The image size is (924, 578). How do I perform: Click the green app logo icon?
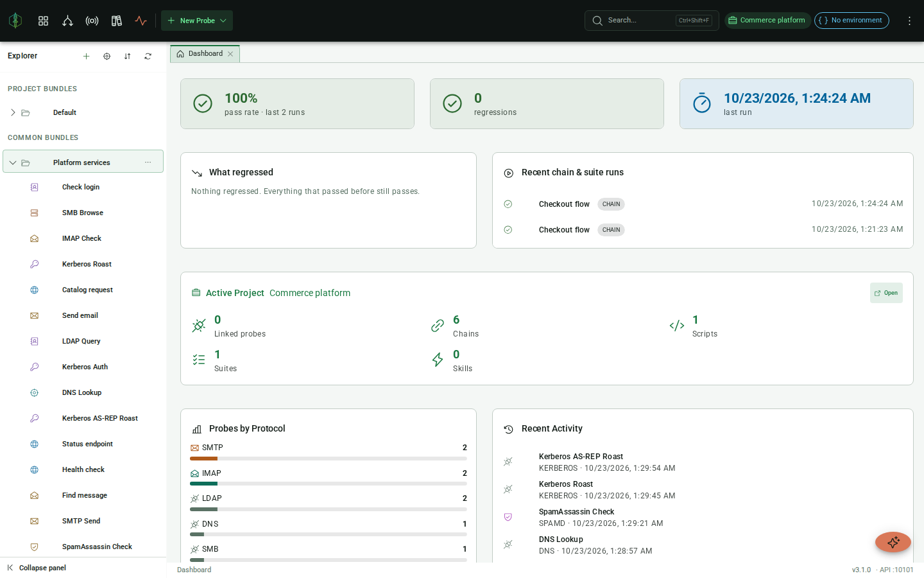coord(15,21)
